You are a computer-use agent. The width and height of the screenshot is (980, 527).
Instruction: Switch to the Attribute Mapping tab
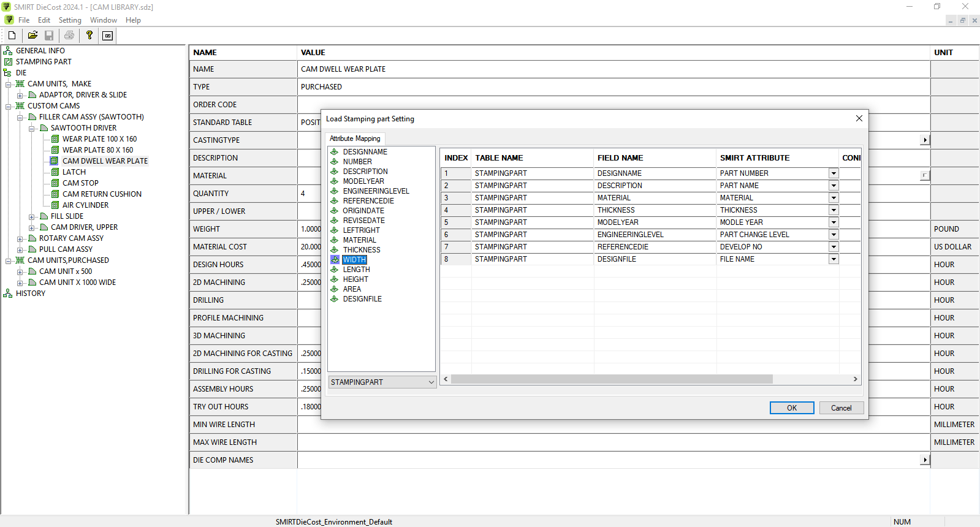pyautogui.click(x=355, y=138)
